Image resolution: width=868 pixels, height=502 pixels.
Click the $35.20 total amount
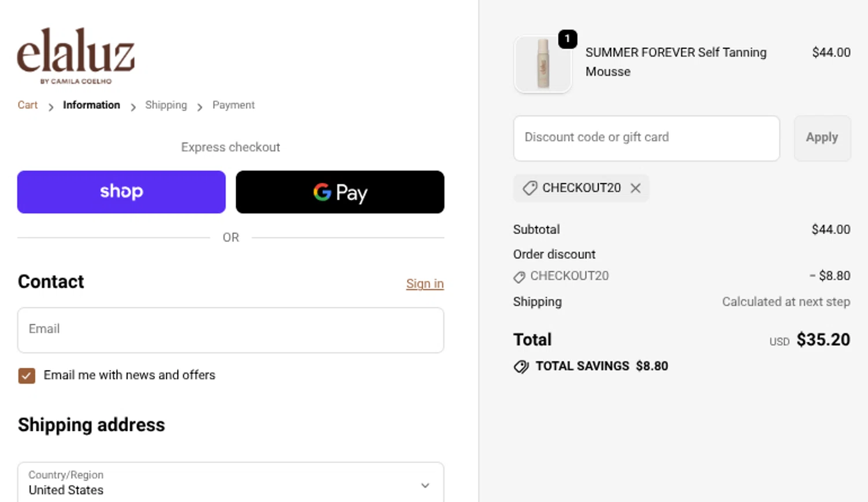[x=823, y=339]
